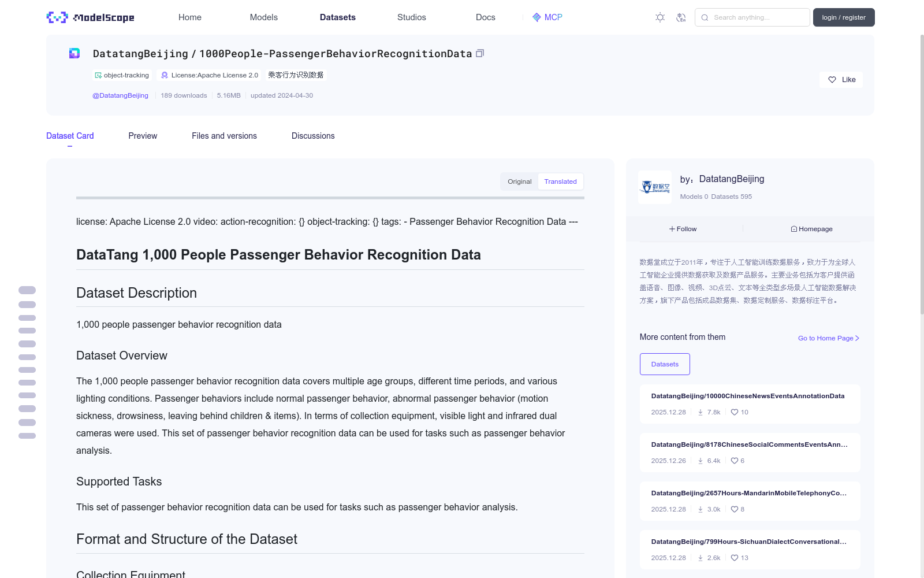
Task: Click the search magnifier icon
Action: point(705,17)
